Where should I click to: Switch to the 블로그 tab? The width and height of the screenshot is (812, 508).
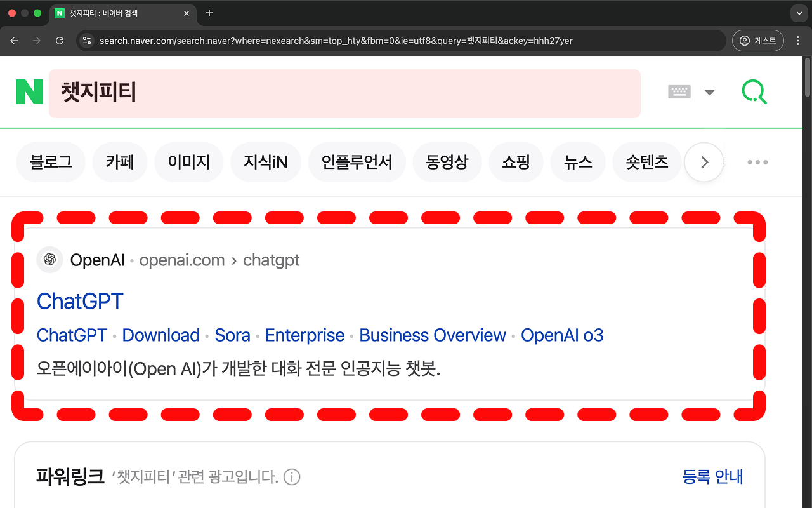coord(51,163)
